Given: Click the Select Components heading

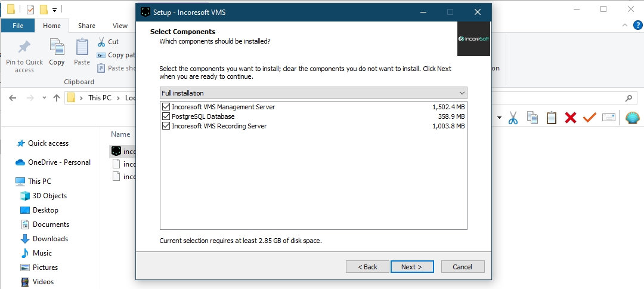Looking at the screenshot, I should 183,32.
